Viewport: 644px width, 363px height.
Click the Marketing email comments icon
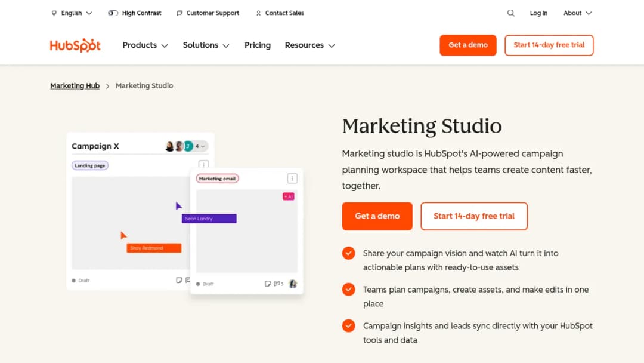pos(278,284)
